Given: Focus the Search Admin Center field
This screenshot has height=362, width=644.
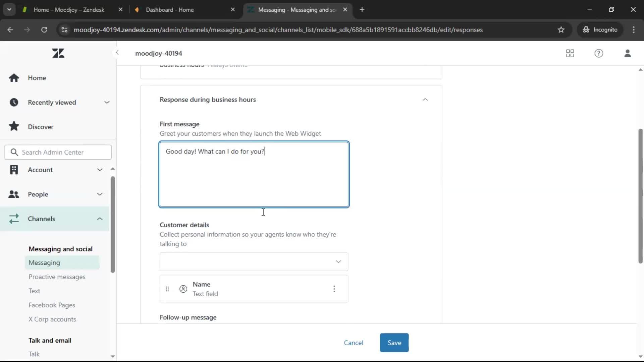Looking at the screenshot, I should (58, 152).
